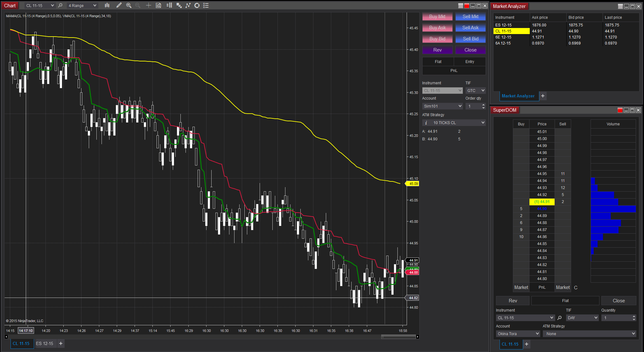The image size is (644, 352).
Task: Open the Data Box magnifier icon
Action: coord(158,5)
